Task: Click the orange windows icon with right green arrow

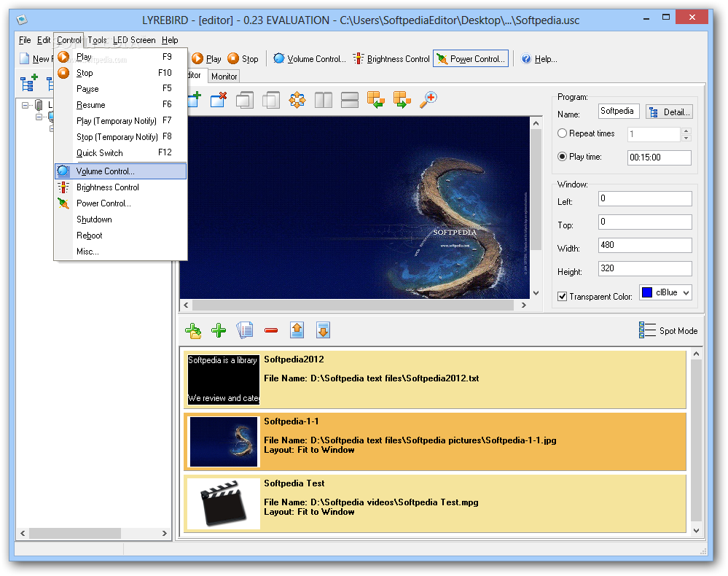Action: [402, 99]
